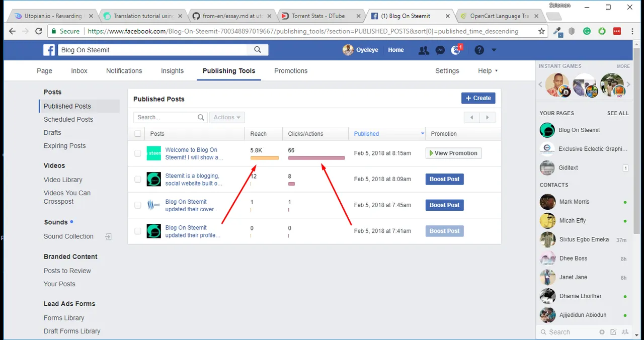
Task: Open chat with Mark Morris
Action: click(584, 202)
